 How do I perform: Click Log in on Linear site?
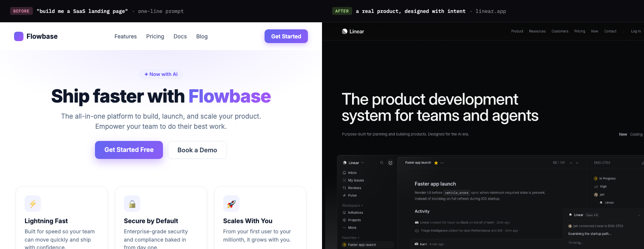coord(636,31)
